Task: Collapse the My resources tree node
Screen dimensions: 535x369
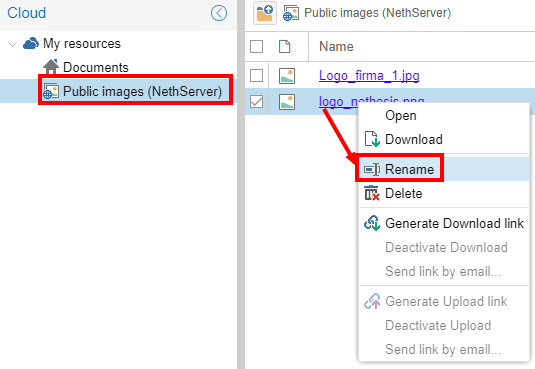Action: pos(13,44)
